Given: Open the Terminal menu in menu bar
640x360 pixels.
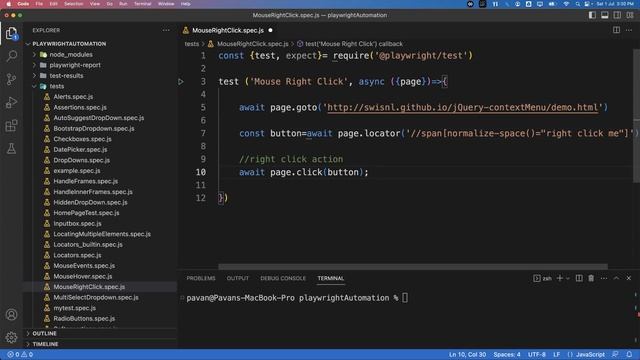Looking at the screenshot, I should pyautogui.click(x=142, y=4).
